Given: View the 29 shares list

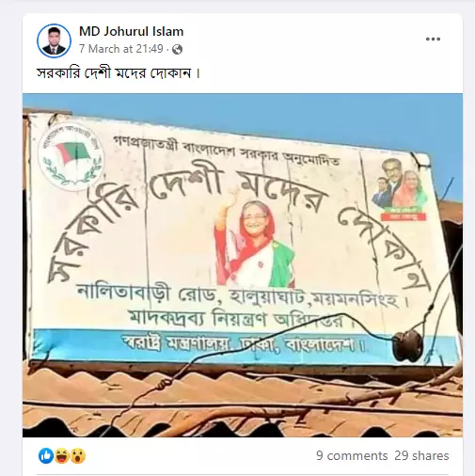Looking at the screenshot, I should [421, 455].
